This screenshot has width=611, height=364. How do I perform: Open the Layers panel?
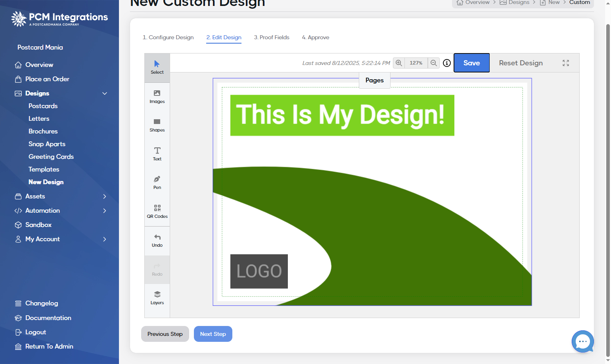pos(157,298)
